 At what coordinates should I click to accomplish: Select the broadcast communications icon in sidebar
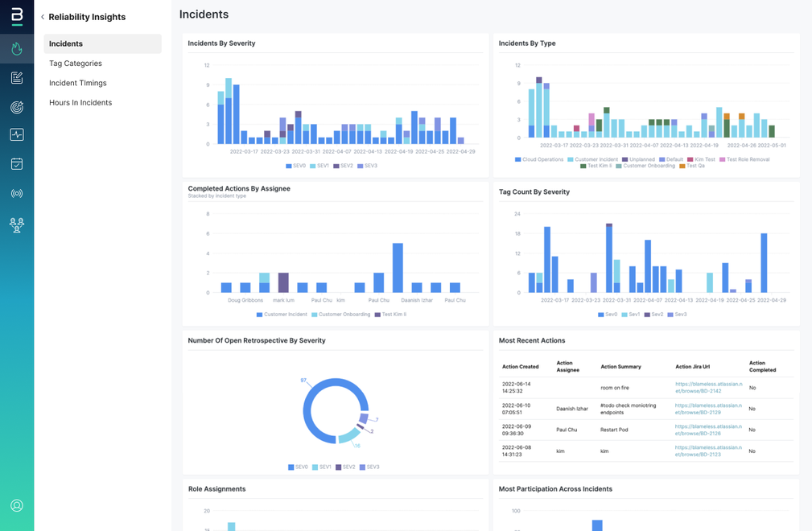click(16, 192)
